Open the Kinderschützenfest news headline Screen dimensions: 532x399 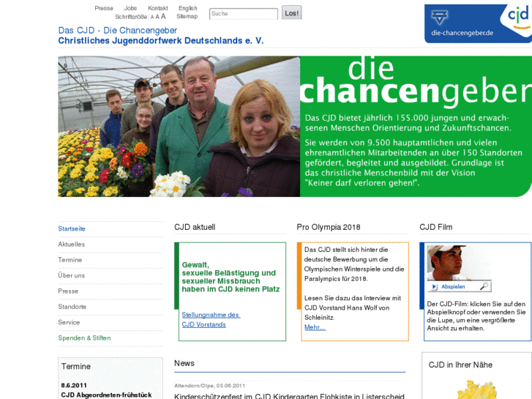(289, 396)
